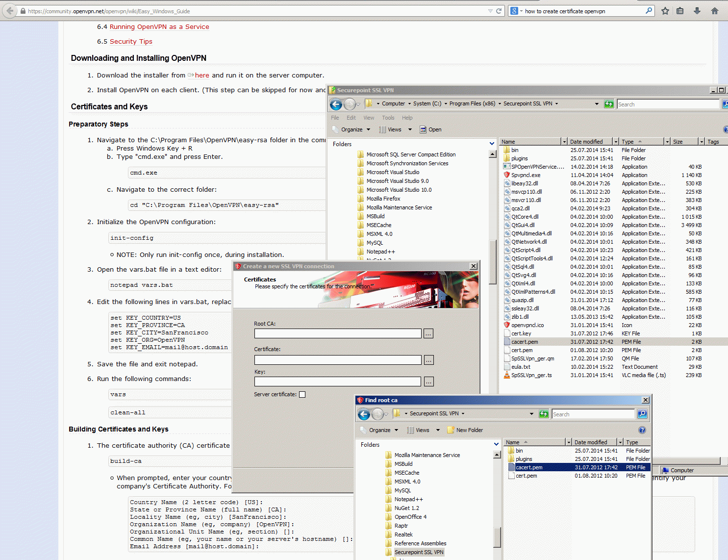728x560 pixels.
Task: Select the SPOpenVPNService application icon
Action: point(507,167)
